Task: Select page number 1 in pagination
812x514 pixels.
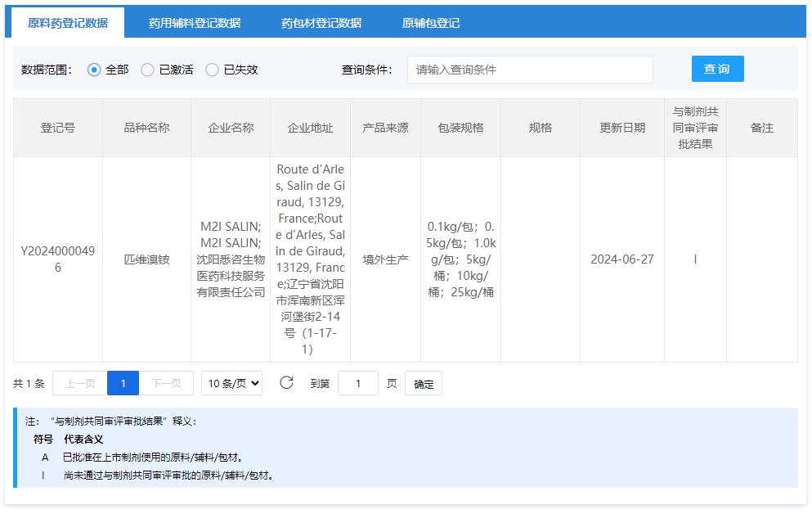Action: (123, 383)
